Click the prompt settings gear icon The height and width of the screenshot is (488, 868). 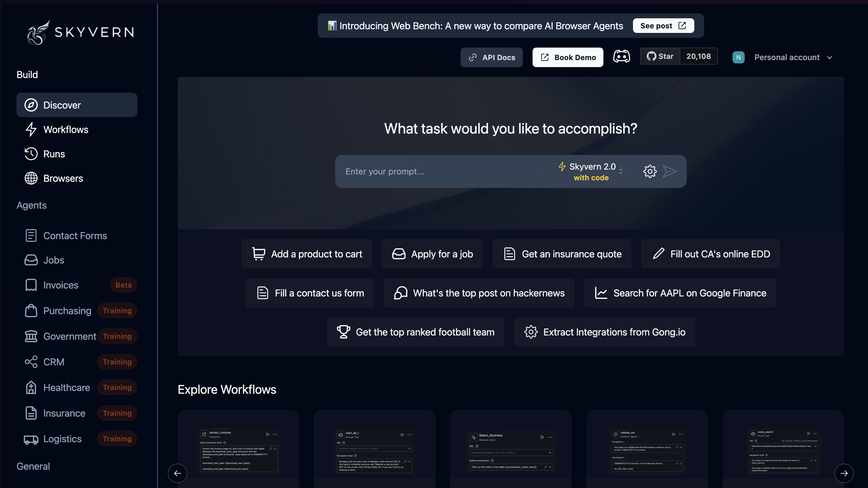pos(650,171)
